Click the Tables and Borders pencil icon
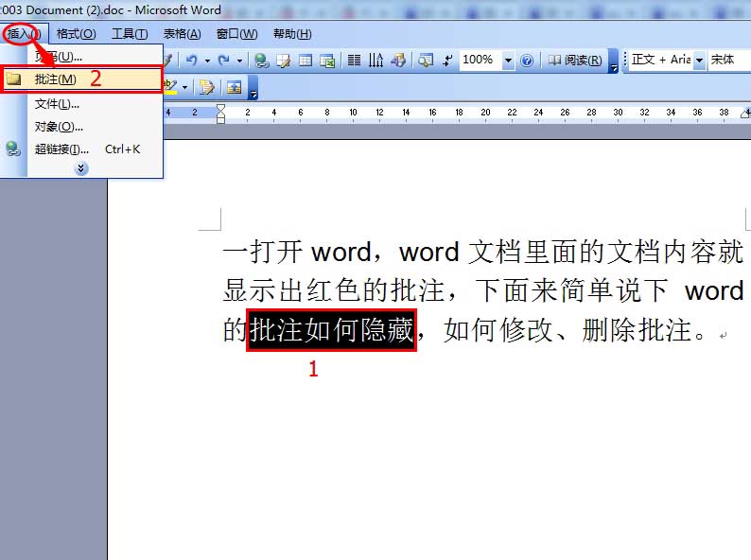Image resolution: width=751 pixels, height=560 pixels. tap(284, 61)
